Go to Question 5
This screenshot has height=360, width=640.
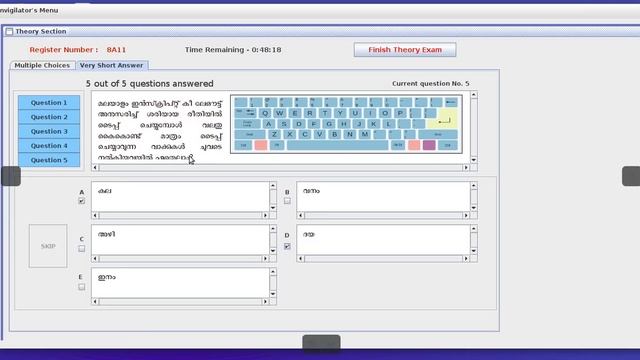[x=49, y=160]
